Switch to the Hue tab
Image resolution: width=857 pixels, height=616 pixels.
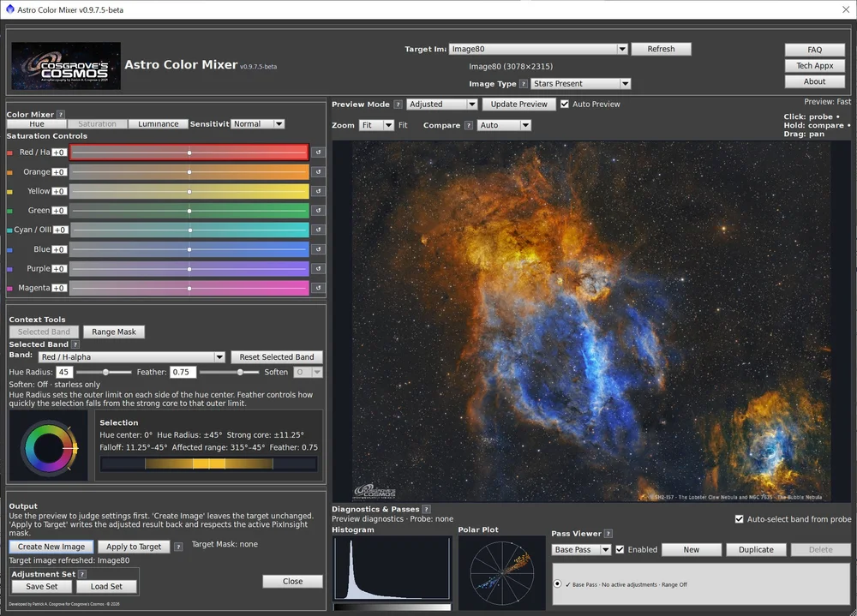click(x=37, y=124)
